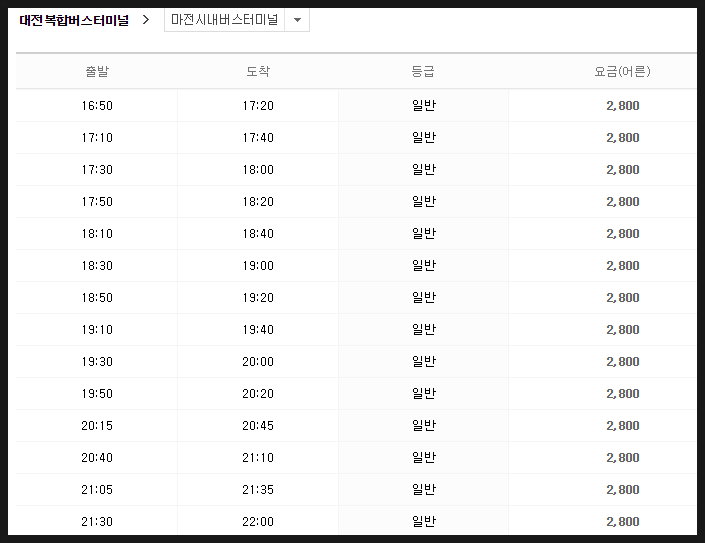The width and height of the screenshot is (705, 543).
Task: Select the 17:50 departure row
Action: (356, 202)
